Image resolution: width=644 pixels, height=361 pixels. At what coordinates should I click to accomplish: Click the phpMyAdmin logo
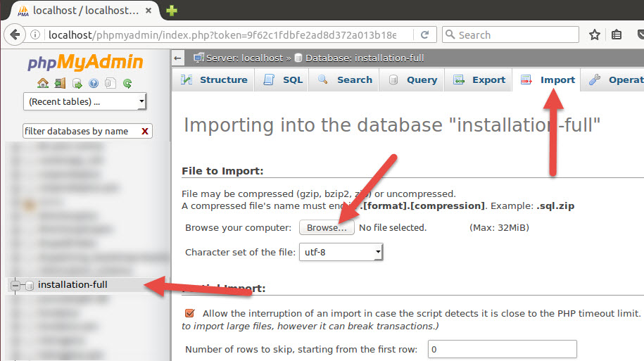click(85, 63)
